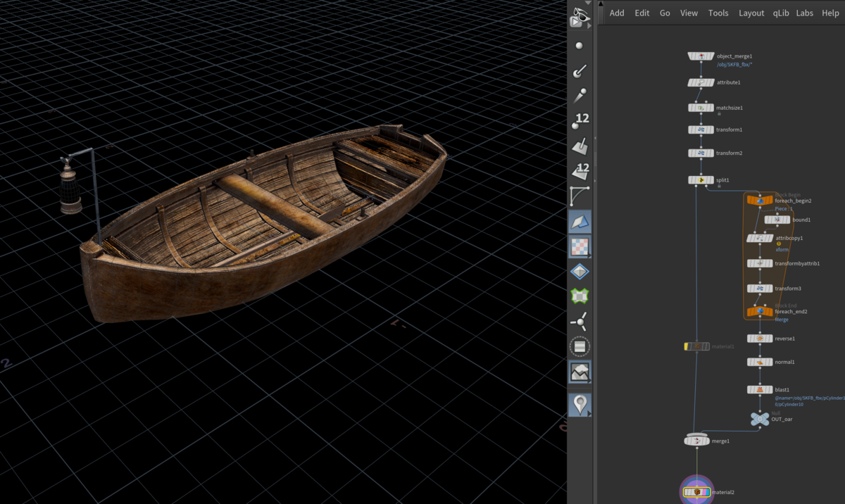845x504 pixels.
Task: Select the transform1 node icon
Action: coord(701,130)
